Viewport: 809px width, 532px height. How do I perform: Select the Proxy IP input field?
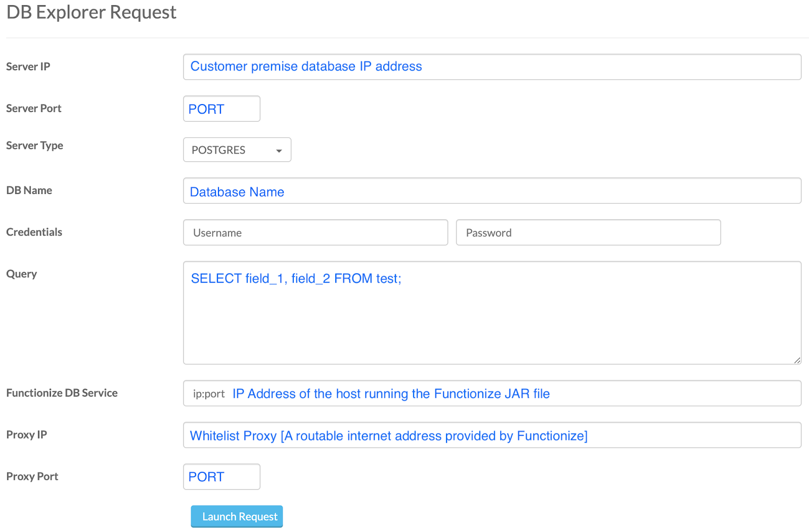coord(492,435)
